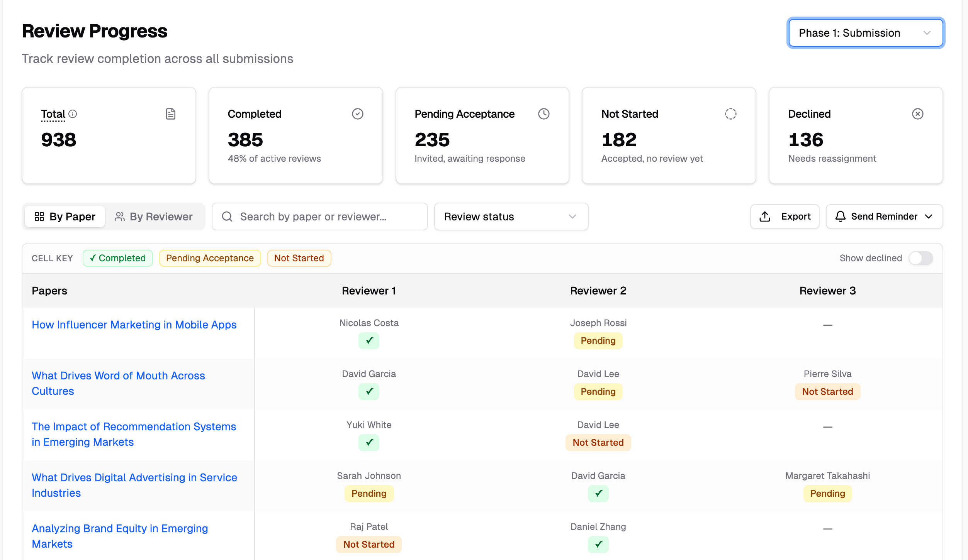
Task: Click the Declined count 136
Action: (x=806, y=140)
